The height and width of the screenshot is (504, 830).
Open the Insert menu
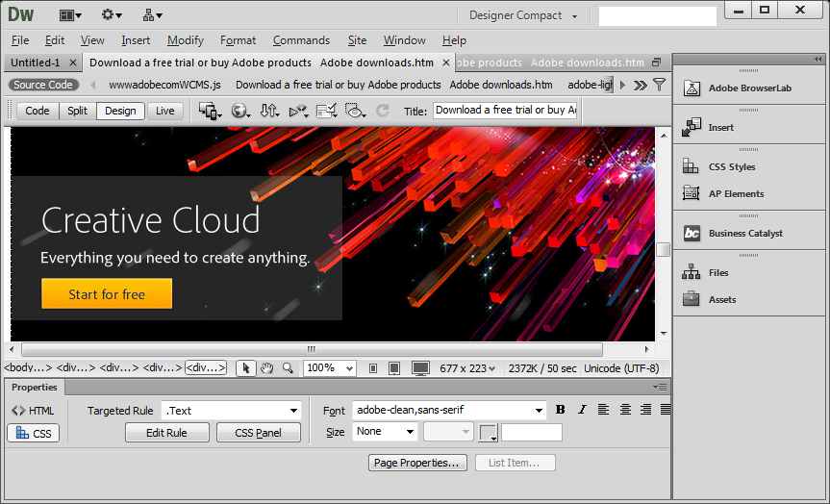pyautogui.click(x=136, y=40)
